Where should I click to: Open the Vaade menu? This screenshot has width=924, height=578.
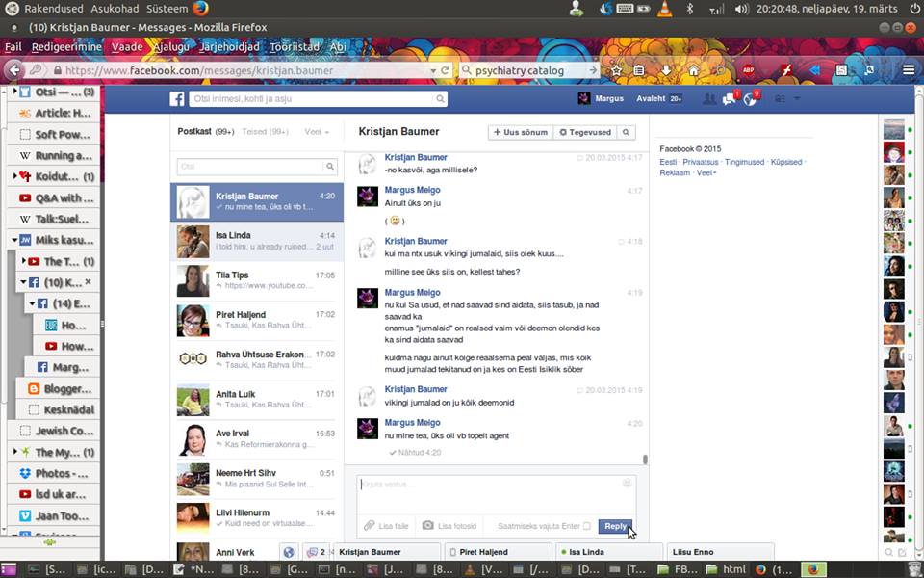pyautogui.click(x=127, y=46)
